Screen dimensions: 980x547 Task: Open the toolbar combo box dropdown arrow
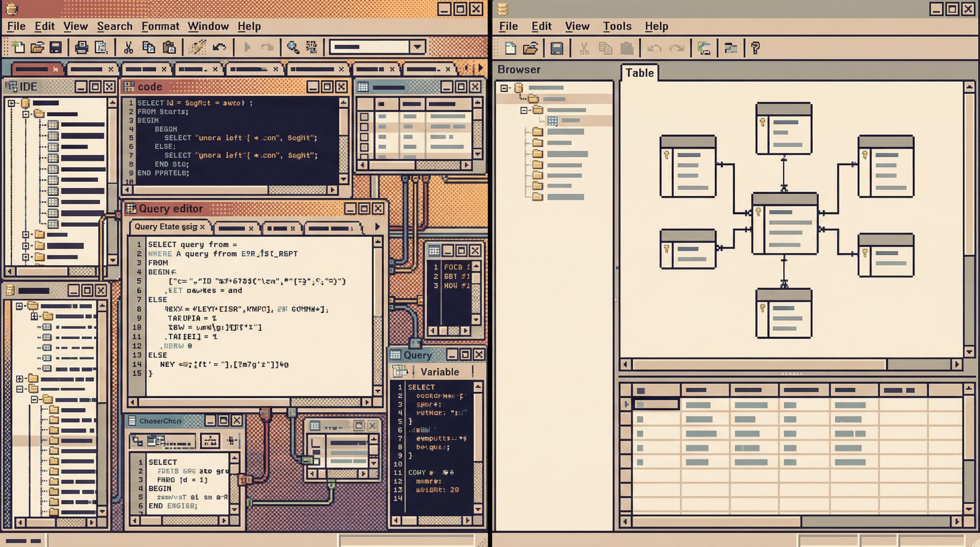[x=417, y=47]
